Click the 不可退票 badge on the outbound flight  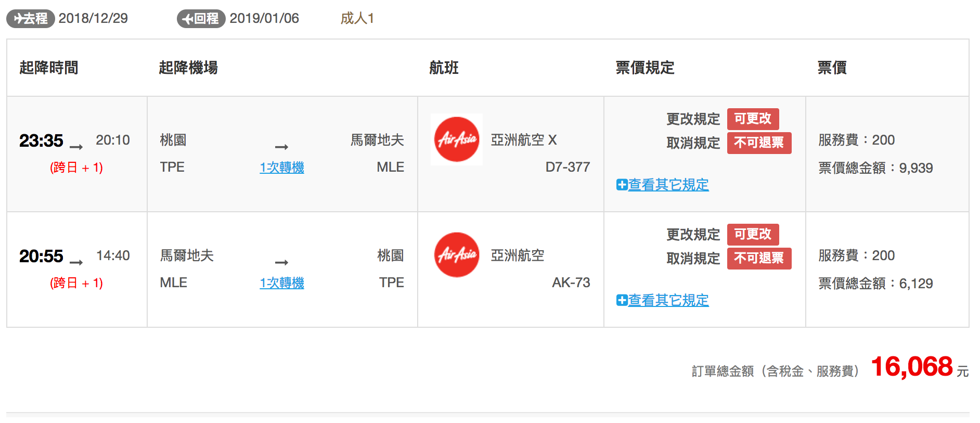click(x=759, y=143)
